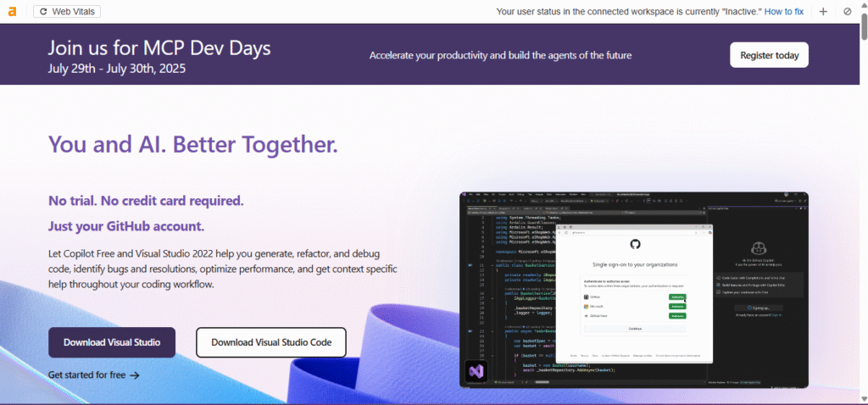Click the 'July 29th - July 30th, 2025' text
The image size is (868, 405).
pyautogui.click(x=117, y=69)
